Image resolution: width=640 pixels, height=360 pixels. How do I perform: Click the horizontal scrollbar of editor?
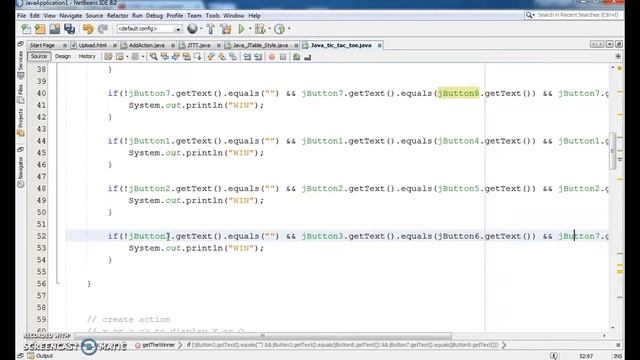(x=263, y=336)
